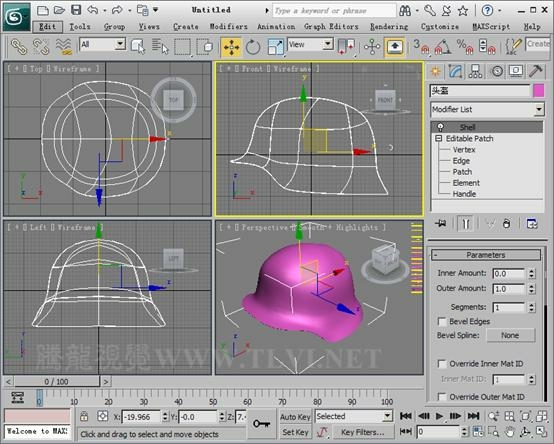The image size is (554, 444).
Task: Open the Hierarchy panel tab
Action: (475, 71)
